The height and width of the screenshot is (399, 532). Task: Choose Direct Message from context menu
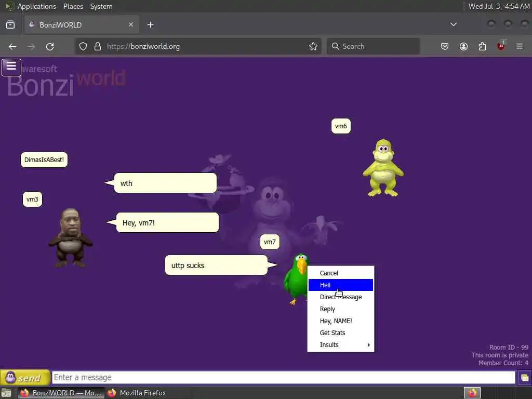click(x=341, y=297)
